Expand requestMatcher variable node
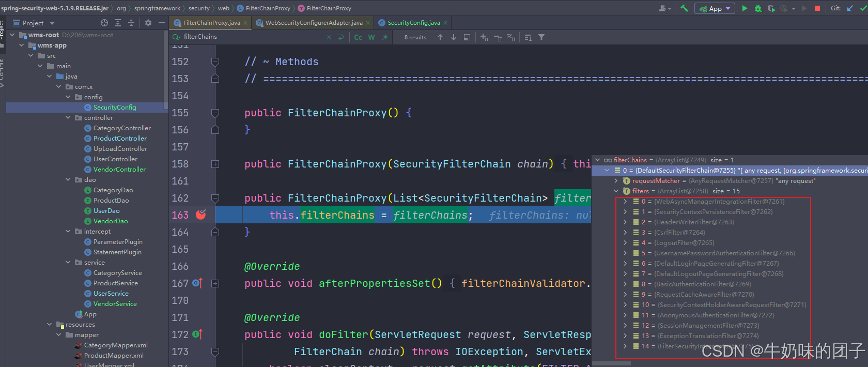The image size is (868, 367). (616, 181)
